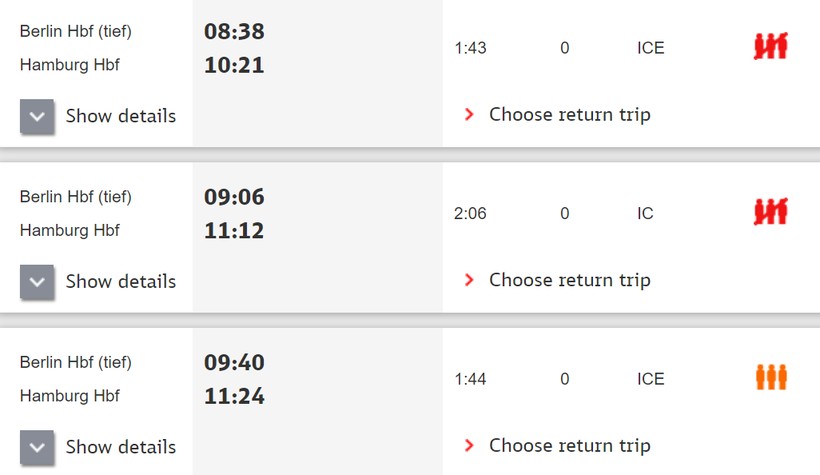
Task: Click ICE train label on 08:38 connection
Action: (650, 48)
